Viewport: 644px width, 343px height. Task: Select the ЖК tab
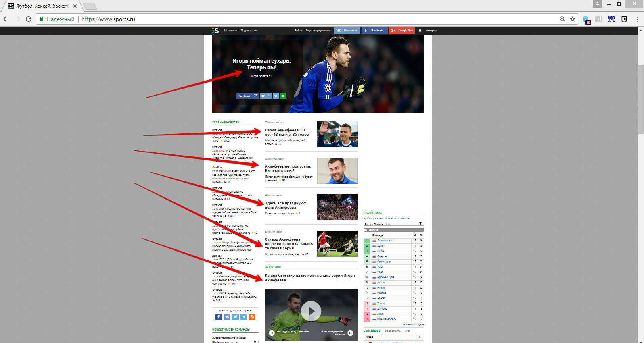[408, 331]
